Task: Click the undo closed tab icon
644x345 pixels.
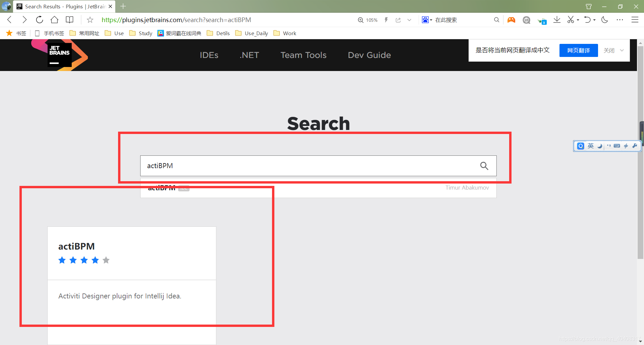Action: click(587, 20)
